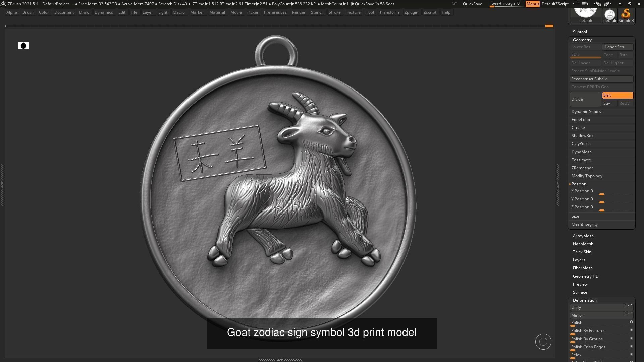Viewport: 644px width, 362px height.
Task: Click the DefaultZScript button
Action: (555, 4)
